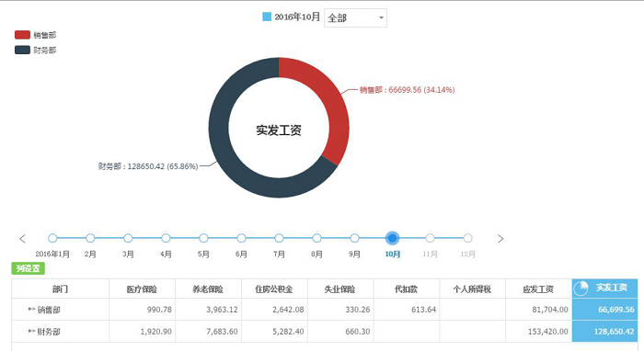The width and height of the screenshot is (644, 351).
Task: Click the 代扣款 column header
Action: click(x=407, y=289)
